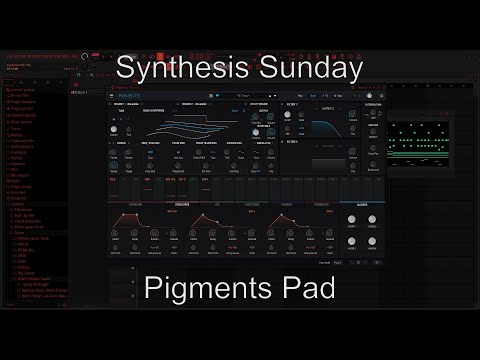Click the Engine 1 Fine tune knob
The image size is (480, 360).
(129, 130)
